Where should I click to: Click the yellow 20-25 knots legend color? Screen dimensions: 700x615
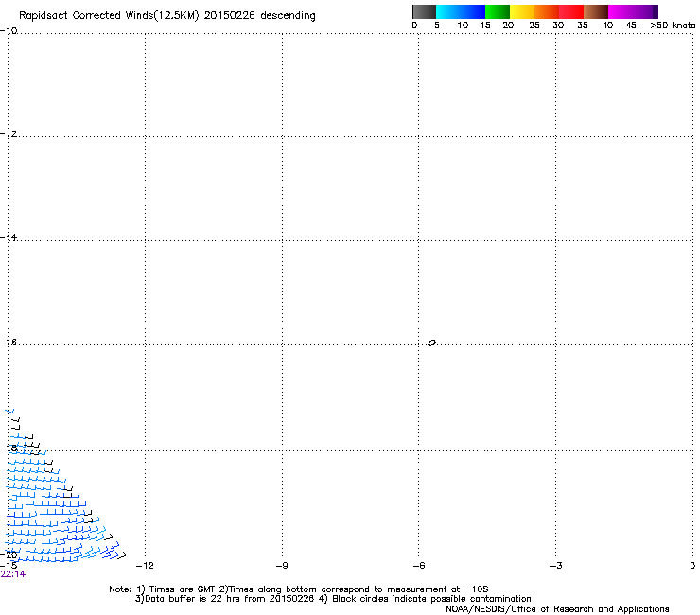[522, 11]
